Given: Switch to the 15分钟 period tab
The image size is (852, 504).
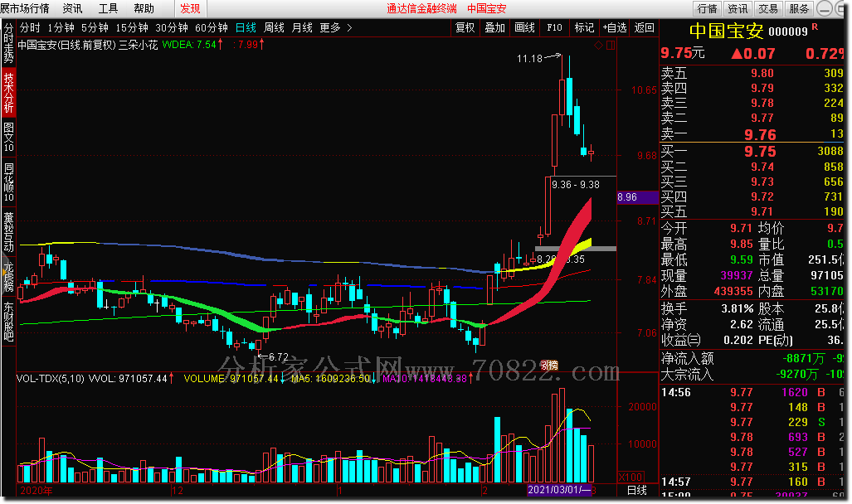Looking at the screenshot, I should click(x=132, y=27).
